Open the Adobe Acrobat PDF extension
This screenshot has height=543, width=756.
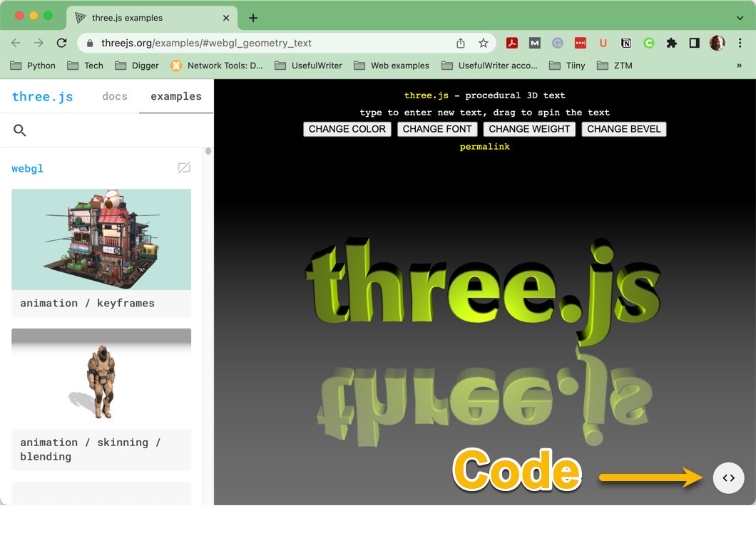point(511,43)
